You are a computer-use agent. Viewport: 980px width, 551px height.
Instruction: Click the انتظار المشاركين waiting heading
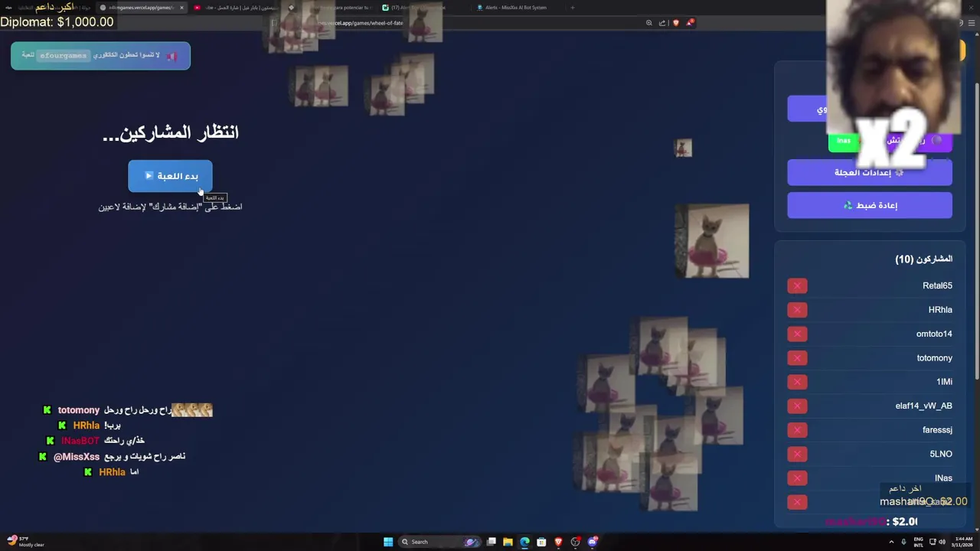pos(171,132)
